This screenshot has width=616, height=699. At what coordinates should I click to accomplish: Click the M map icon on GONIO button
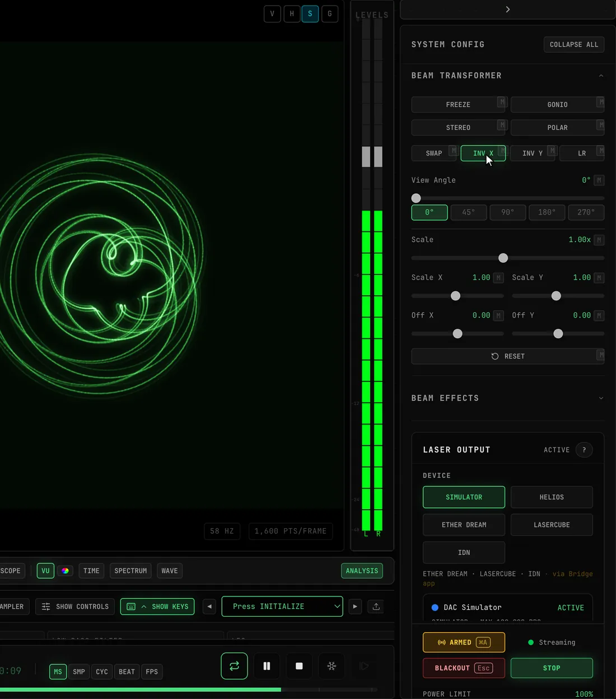click(601, 102)
